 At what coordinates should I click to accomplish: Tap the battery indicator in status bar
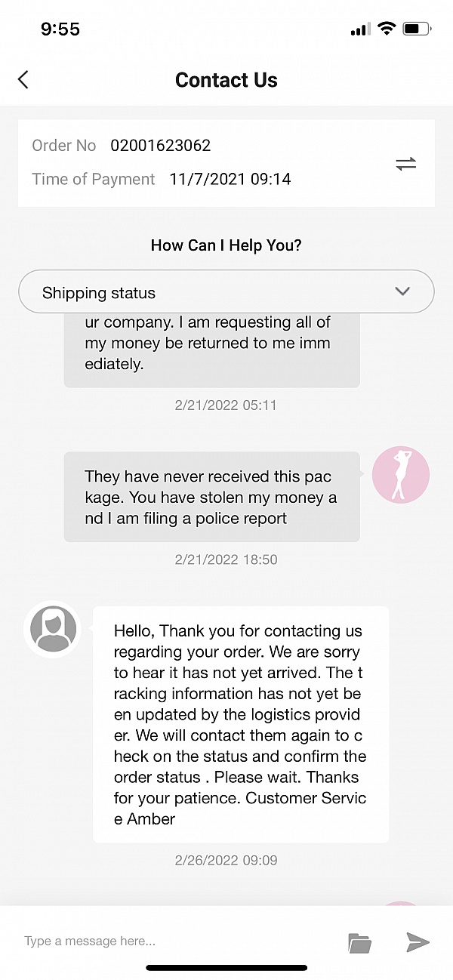click(x=416, y=29)
